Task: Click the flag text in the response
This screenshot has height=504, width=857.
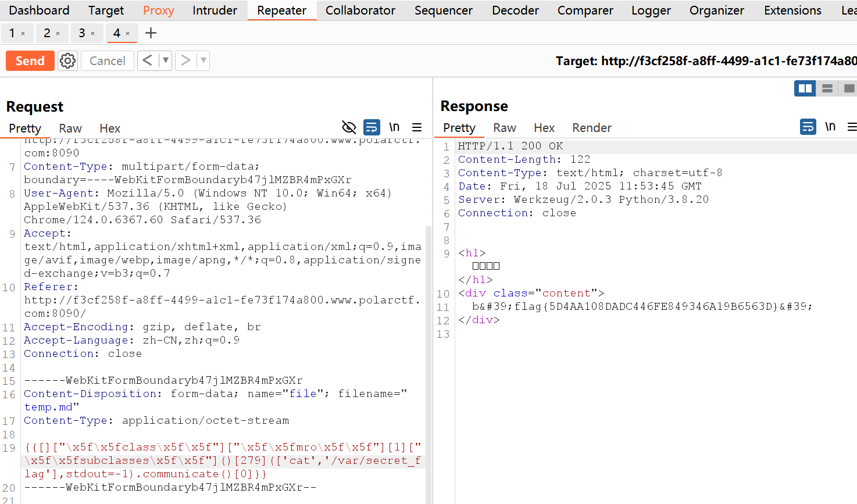Action: (x=642, y=306)
